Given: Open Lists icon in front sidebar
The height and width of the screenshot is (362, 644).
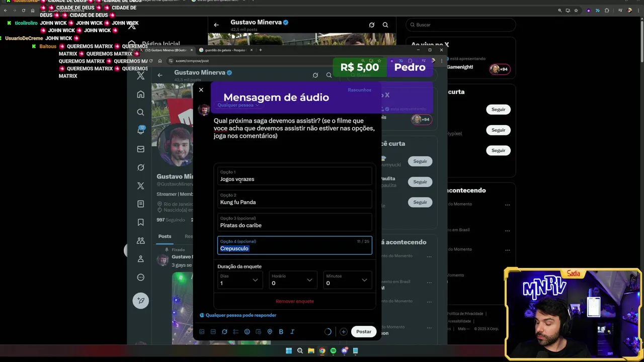Looking at the screenshot, I should coord(141,204).
